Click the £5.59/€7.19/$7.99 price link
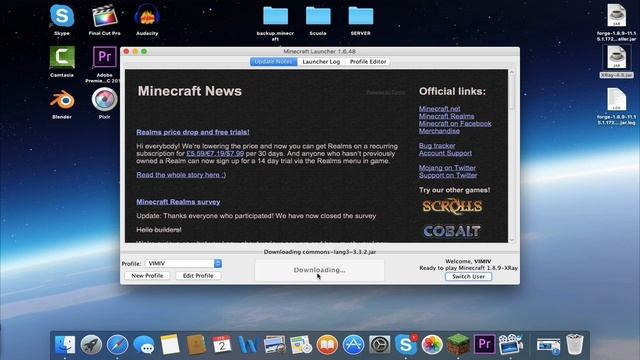Viewport: 640px width, 360px height. click(215, 154)
